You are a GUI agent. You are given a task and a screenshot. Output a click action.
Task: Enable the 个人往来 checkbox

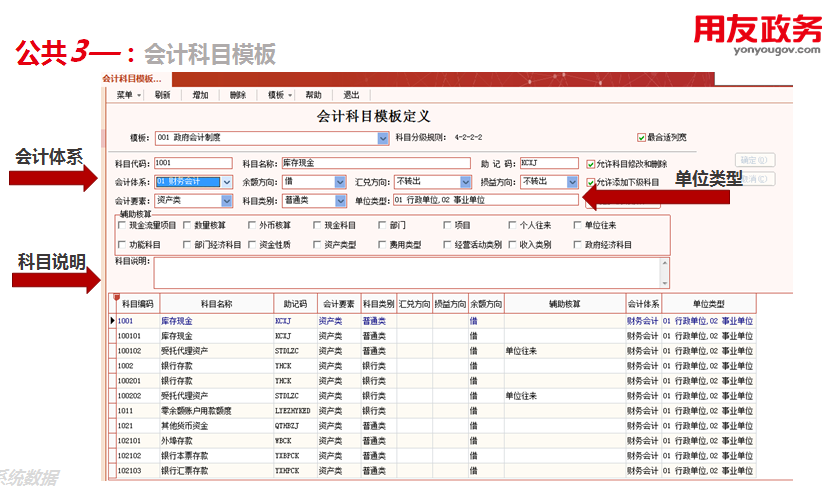pos(512,225)
